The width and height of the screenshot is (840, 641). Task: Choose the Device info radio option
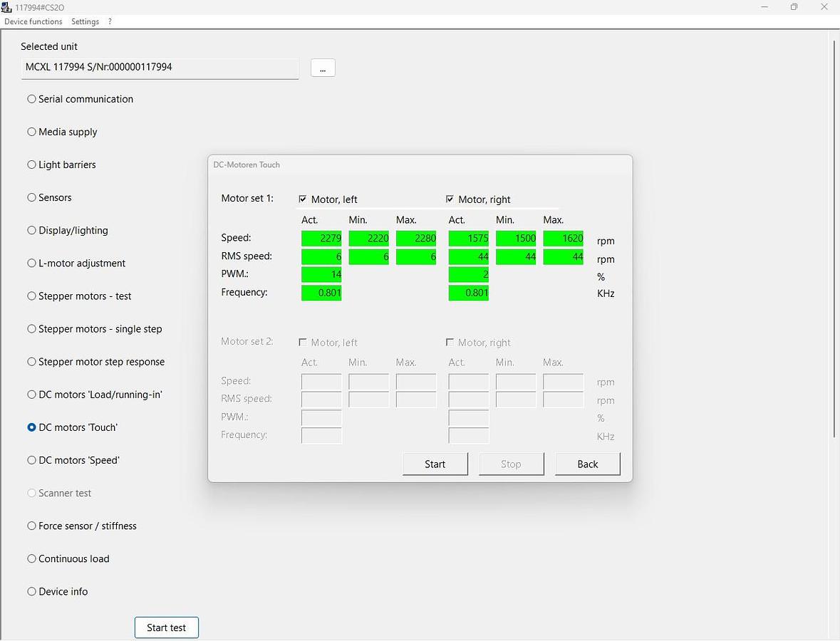pos(31,591)
